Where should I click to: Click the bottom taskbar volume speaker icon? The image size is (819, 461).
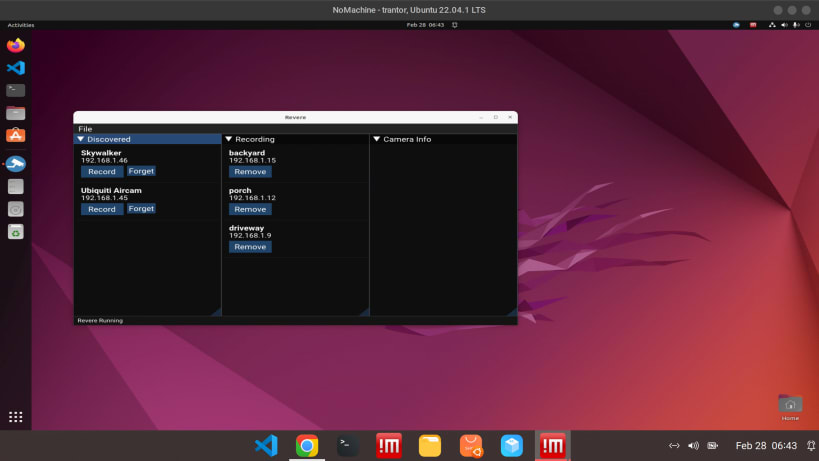coord(693,445)
